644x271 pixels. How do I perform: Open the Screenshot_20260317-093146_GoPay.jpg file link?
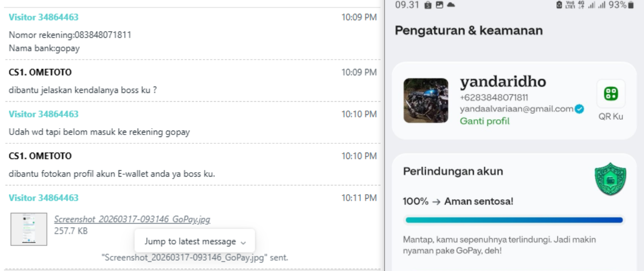tap(132, 219)
